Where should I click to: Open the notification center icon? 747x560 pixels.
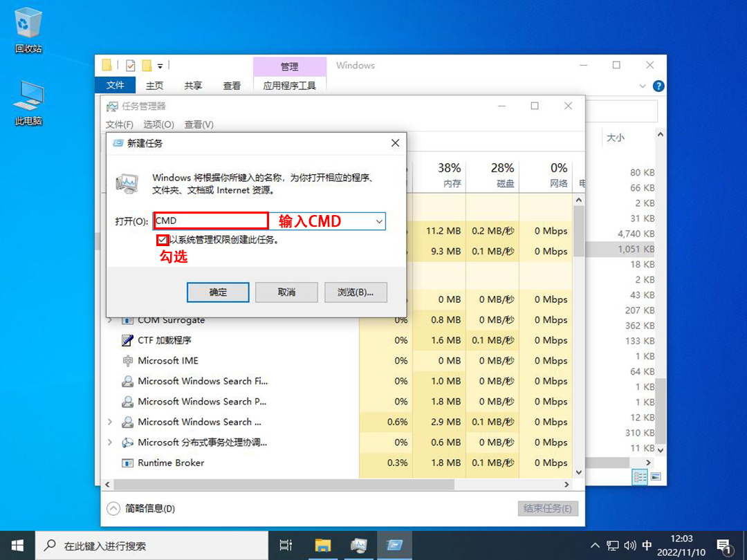click(x=725, y=547)
